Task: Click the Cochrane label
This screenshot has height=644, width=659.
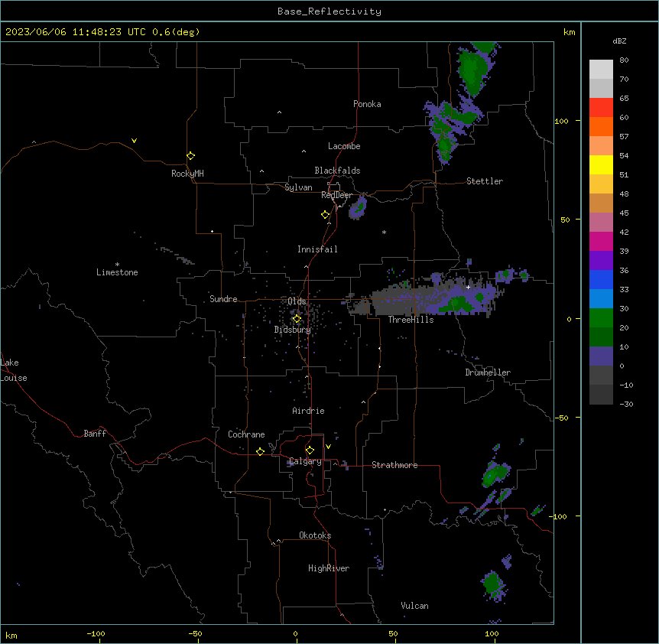Action: pyautogui.click(x=246, y=434)
